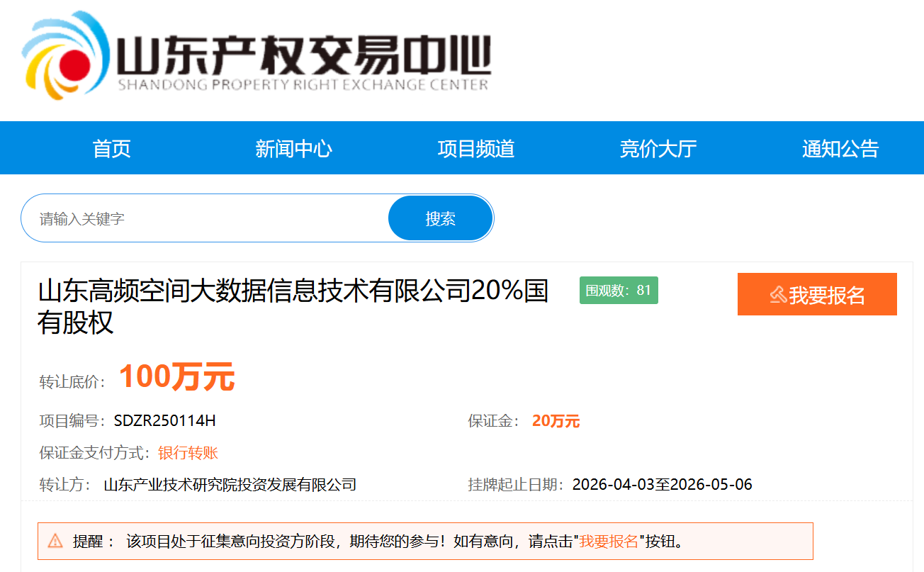The height and width of the screenshot is (572, 924).
Task: Switch to the 项目频道 section
Action: tap(475, 149)
